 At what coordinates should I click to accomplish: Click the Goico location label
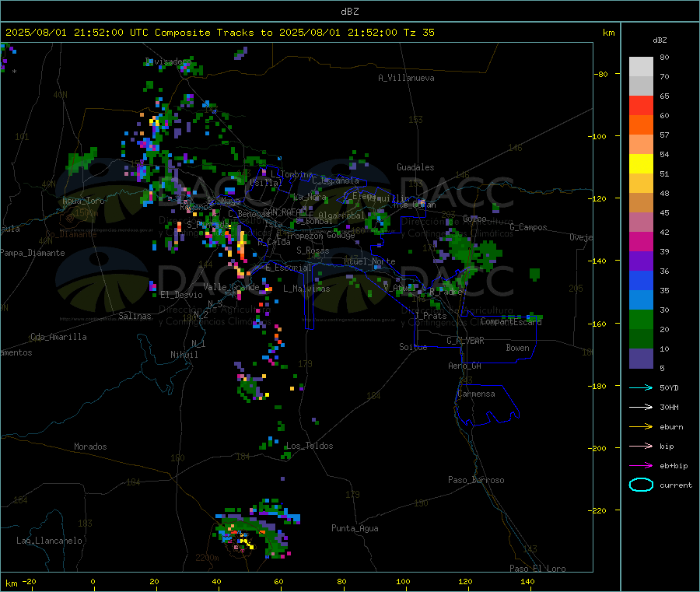click(474, 219)
